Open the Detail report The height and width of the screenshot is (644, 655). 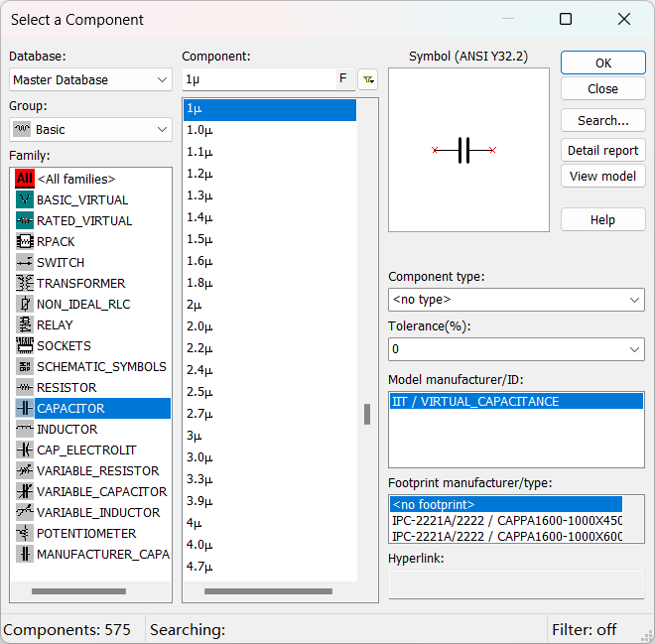(603, 150)
